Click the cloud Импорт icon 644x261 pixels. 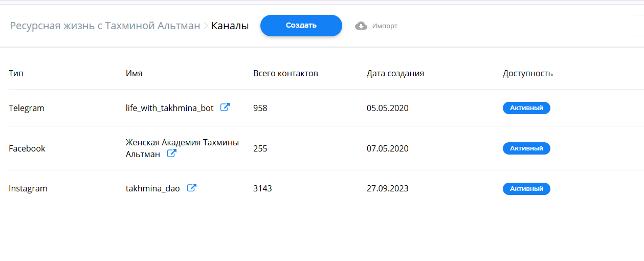tap(361, 26)
